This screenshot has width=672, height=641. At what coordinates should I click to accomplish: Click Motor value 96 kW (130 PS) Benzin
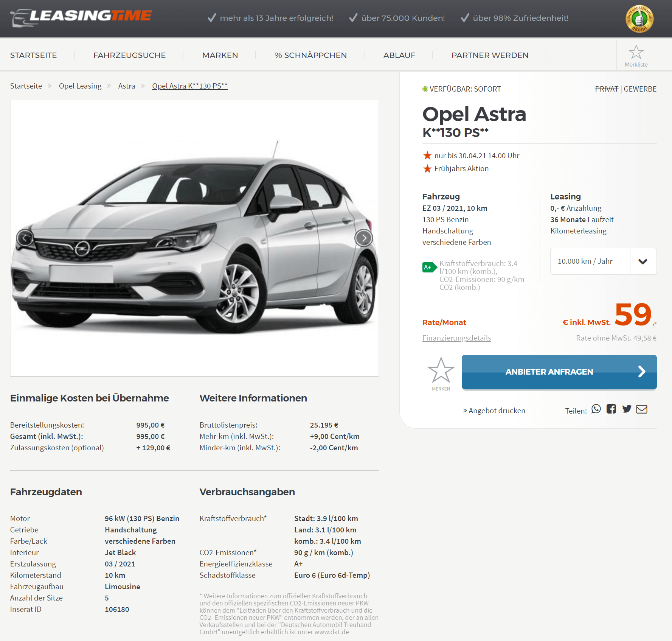[142, 518]
